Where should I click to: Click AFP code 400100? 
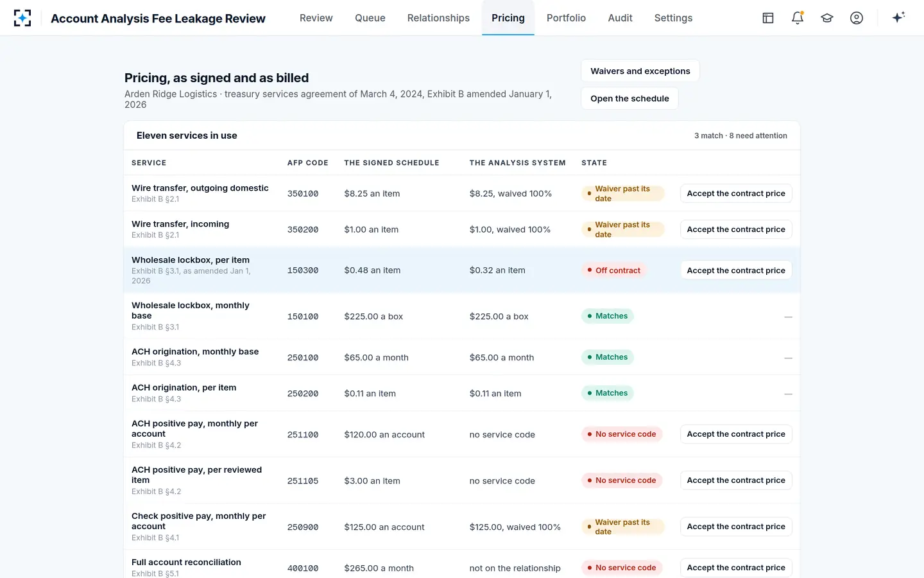coord(303,568)
